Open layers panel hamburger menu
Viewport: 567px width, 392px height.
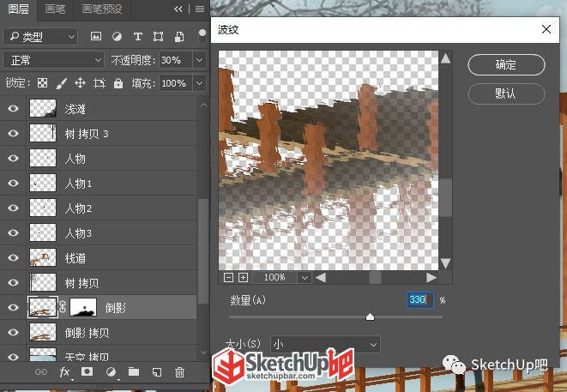tap(200, 9)
